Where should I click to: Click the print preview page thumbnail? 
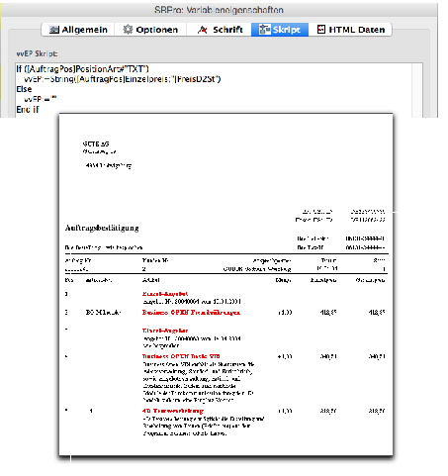[225, 285]
